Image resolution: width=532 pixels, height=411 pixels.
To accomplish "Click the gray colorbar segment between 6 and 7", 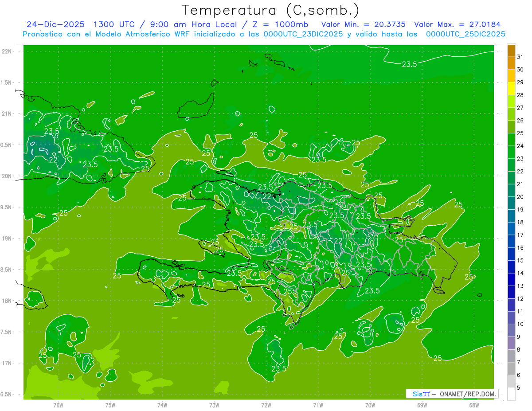I will [x=511, y=368].
